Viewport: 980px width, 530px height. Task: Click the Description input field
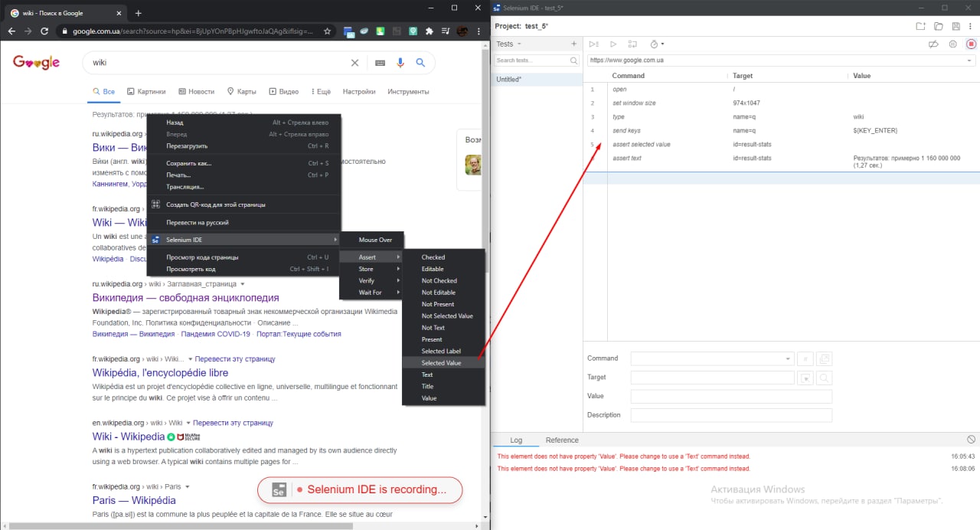click(x=731, y=415)
